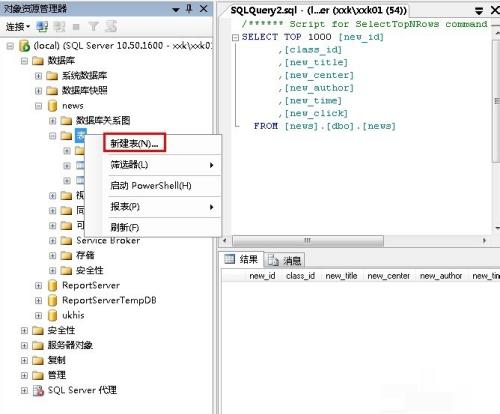Image resolution: width=500 pixels, height=414 pixels.
Task: Open the 连接 dropdown in Object Explorer
Action: (18, 26)
